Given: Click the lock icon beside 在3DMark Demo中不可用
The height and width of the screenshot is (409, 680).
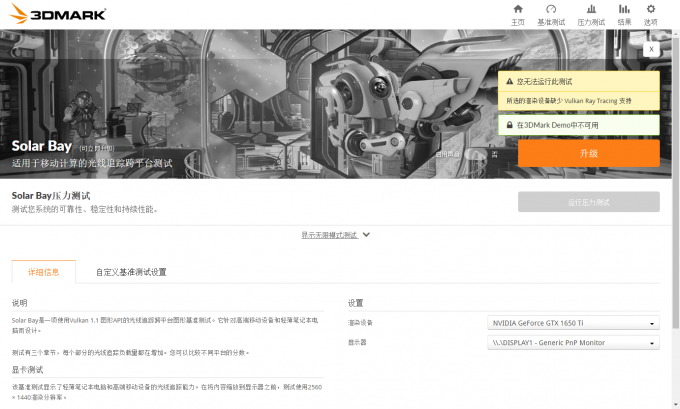Looking at the screenshot, I should tap(510, 125).
